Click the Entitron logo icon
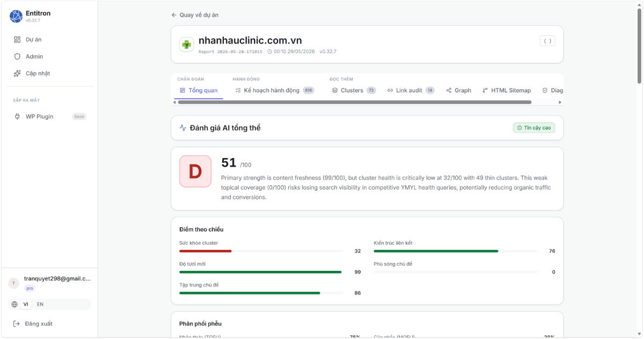 pos(16,16)
